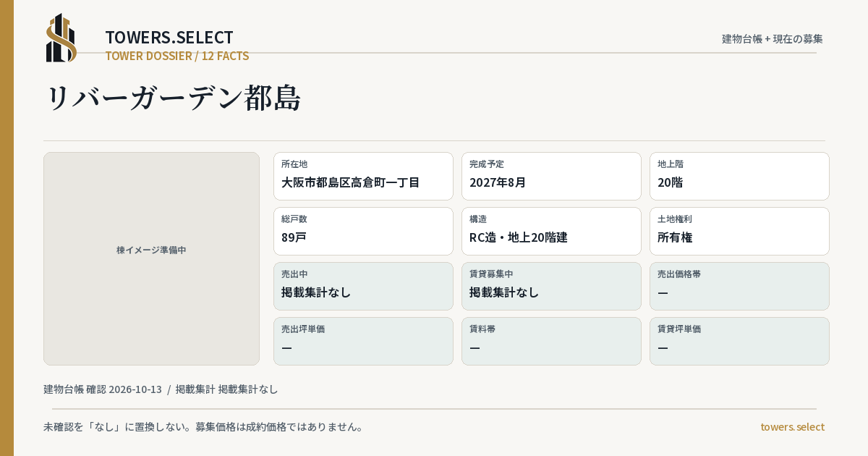Click the 賃貸募集中 field label
The width and height of the screenshot is (868, 456).
pyautogui.click(x=491, y=274)
